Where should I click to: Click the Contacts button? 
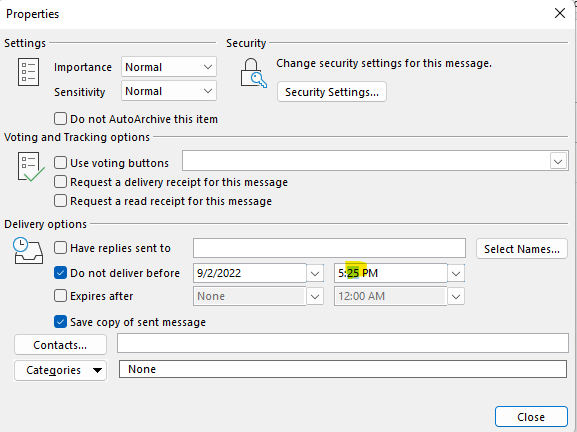[x=60, y=345]
